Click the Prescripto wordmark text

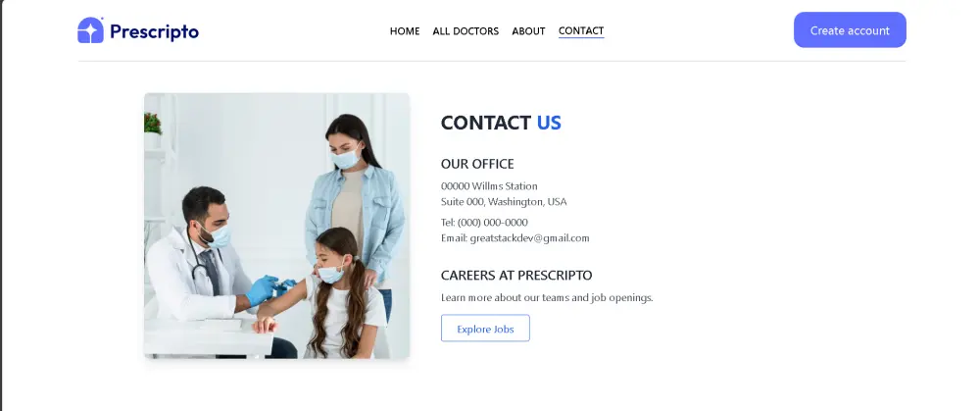pyautogui.click(x=155, y=31)
